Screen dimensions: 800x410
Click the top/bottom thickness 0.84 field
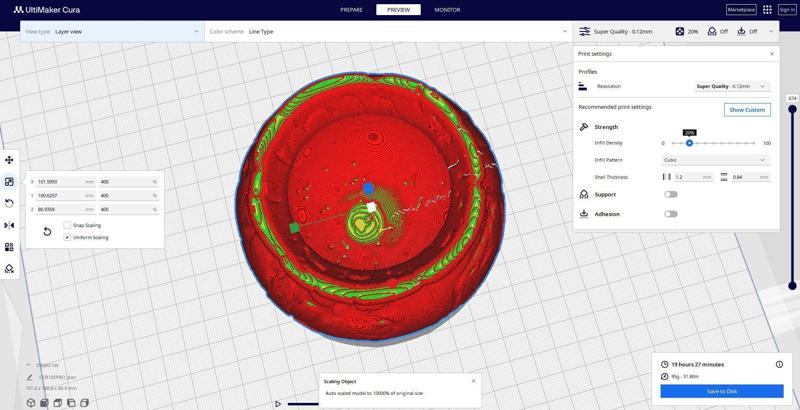[x=750, y=177]
